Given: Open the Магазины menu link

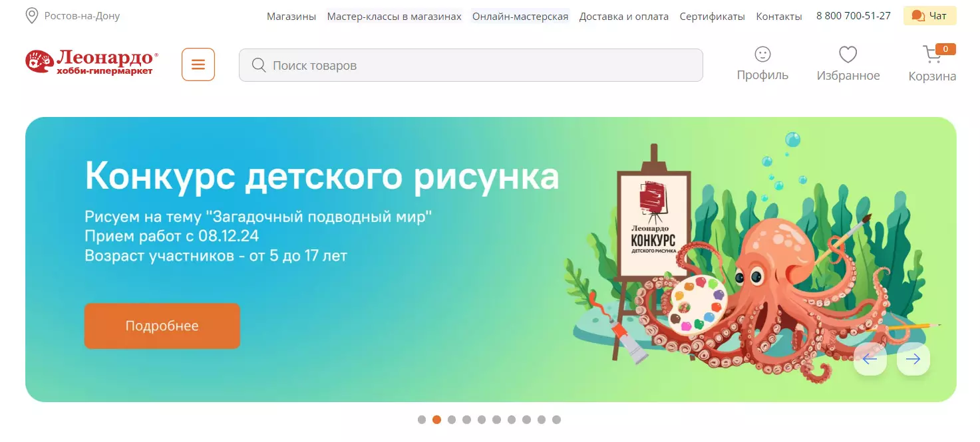Looking at the screenshot, I should [291, 16].
